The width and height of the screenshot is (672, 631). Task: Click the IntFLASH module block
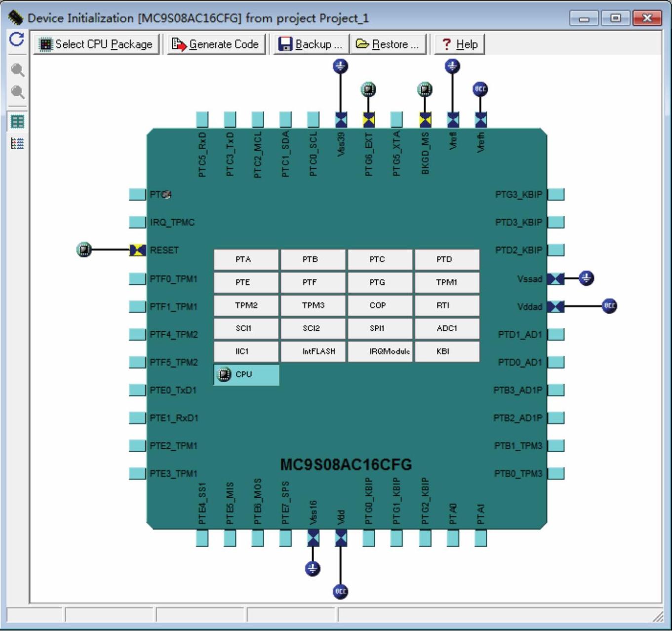313,352
